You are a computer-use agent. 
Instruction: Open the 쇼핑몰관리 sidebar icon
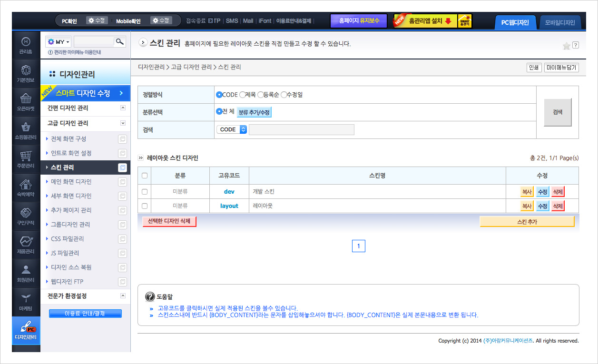(26, 126)
